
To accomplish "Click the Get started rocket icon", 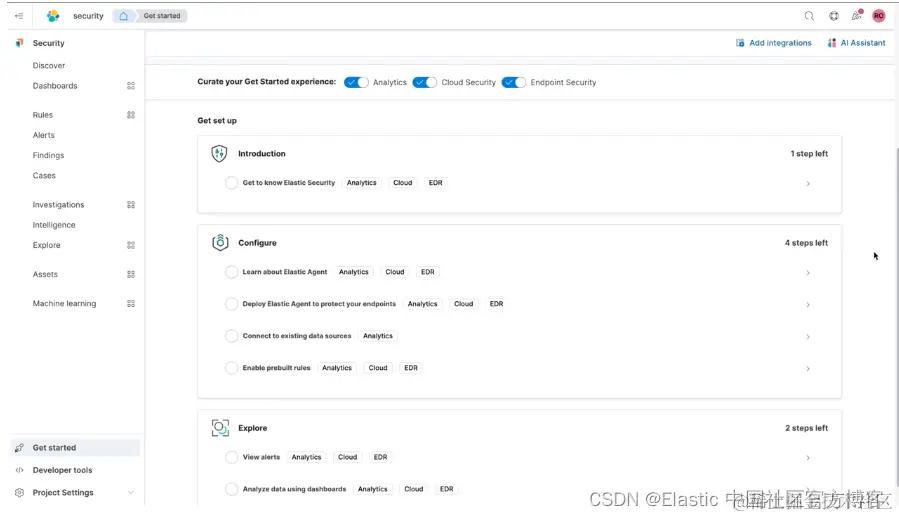I will coord(19,448).
